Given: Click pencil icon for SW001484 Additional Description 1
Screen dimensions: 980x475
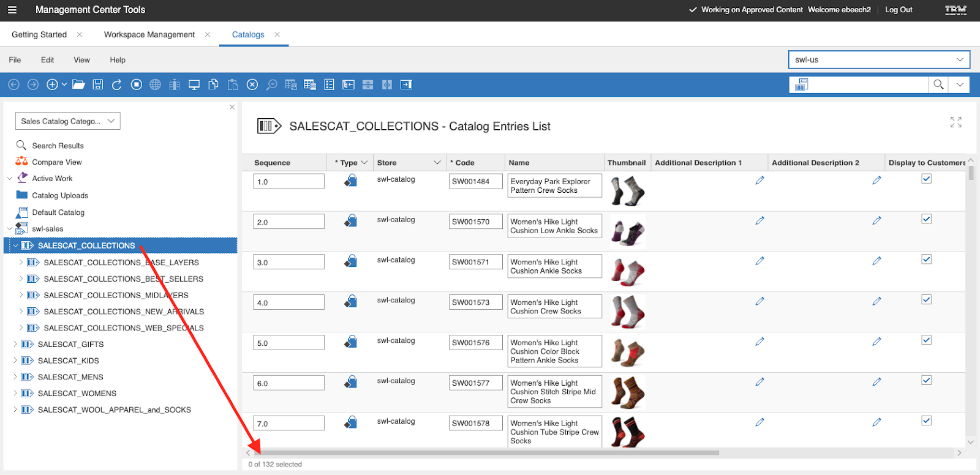Looking at the screenshot, I should 759,181.
